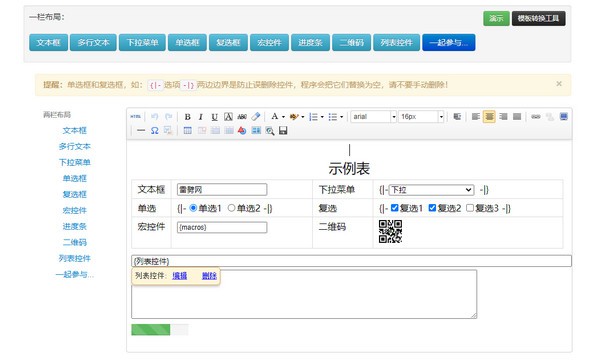Click the undo icon in editor toolbar
Image resolution: width=600 pixels, height=363 pixels.
coord(155,117)
